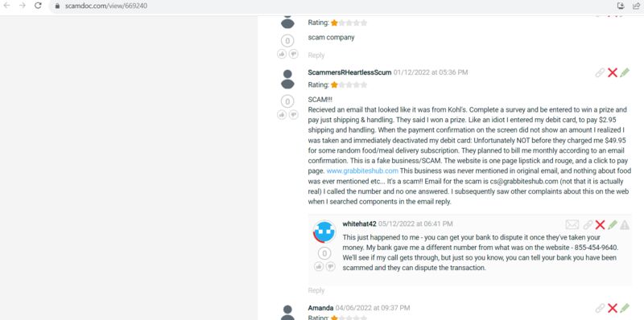
Task: Delete Amanda's comment with red X
Action: tap(613, 308)
